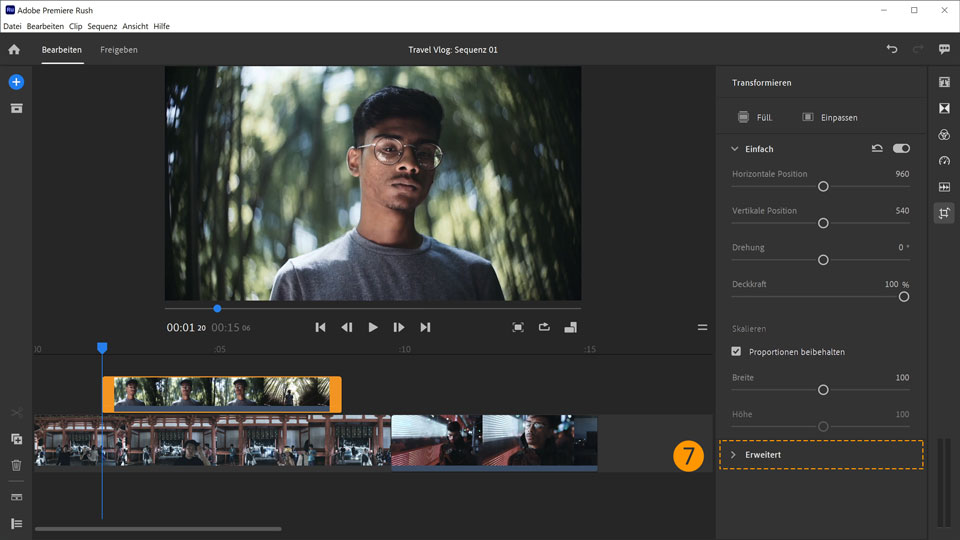Go to the Home screen icon
960x540 pixels.
[14, 50]
